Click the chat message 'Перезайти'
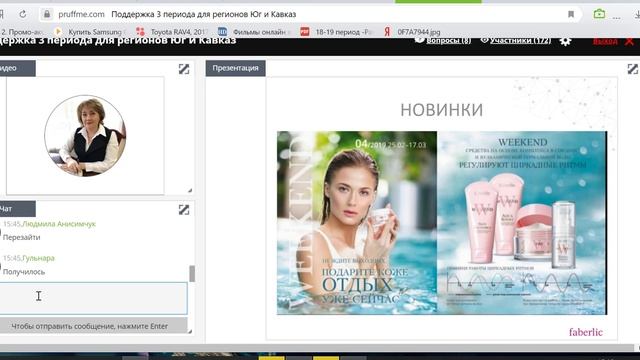This screenshot has height=360, width=640. pos(22,237)
